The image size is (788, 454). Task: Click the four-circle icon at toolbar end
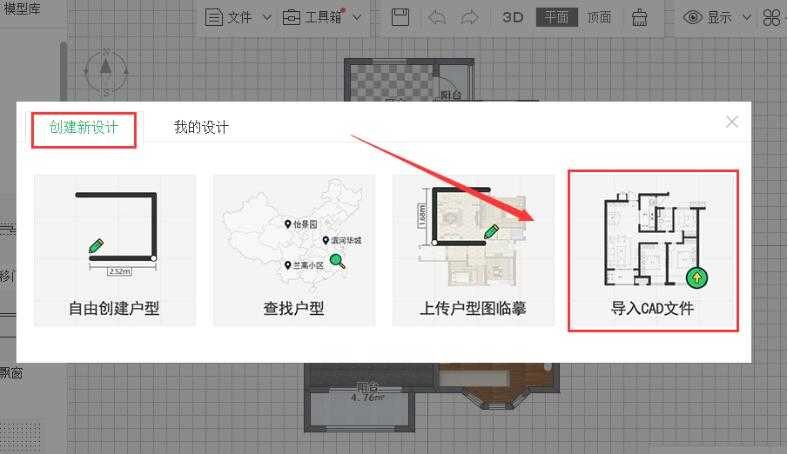[x=771, y=17]
